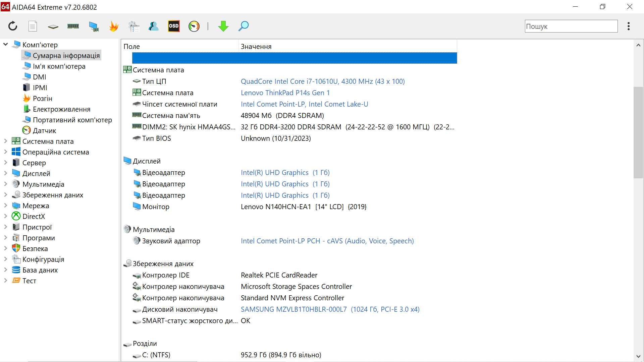Click the vertical scrollbar thumb
644x362 pixels.
click(x=638, y=132)
